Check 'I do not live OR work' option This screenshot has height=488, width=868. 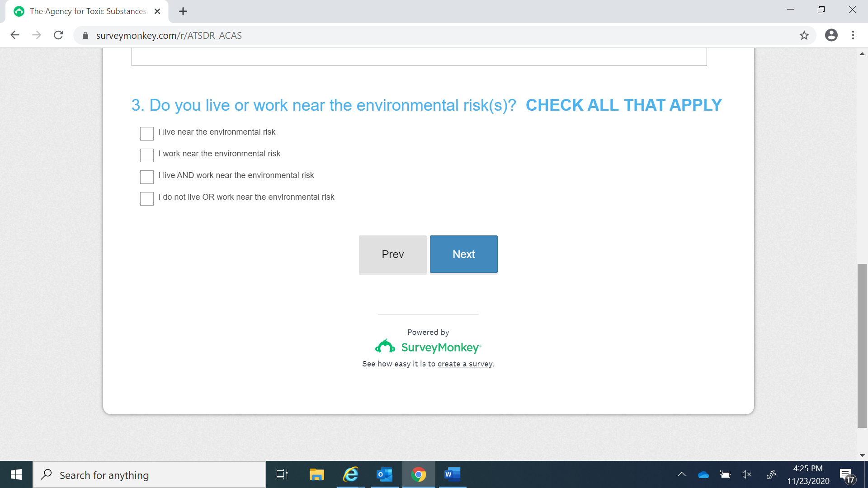pos(147,198)
